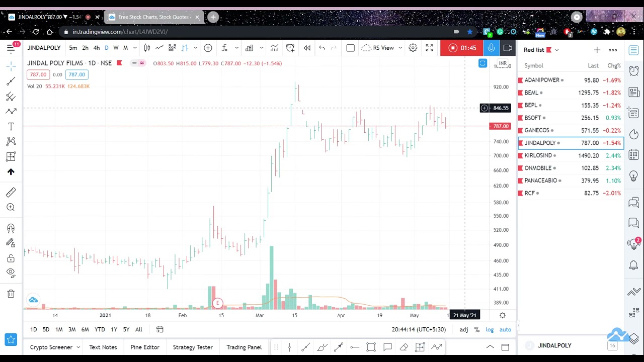
Task: Select the 5m timeframe
Action: pos(73,48)
